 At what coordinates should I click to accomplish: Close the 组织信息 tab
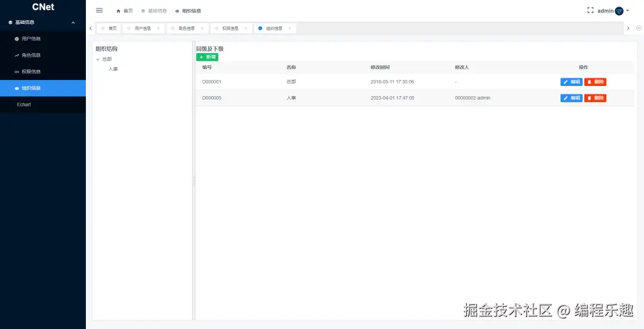point(290,29)
